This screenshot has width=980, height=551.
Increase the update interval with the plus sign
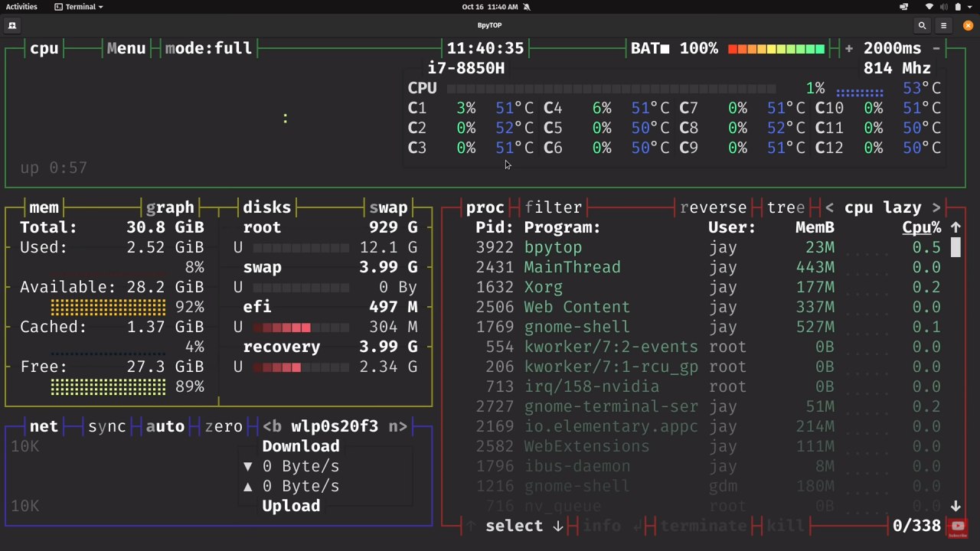[x=849, y=48]
